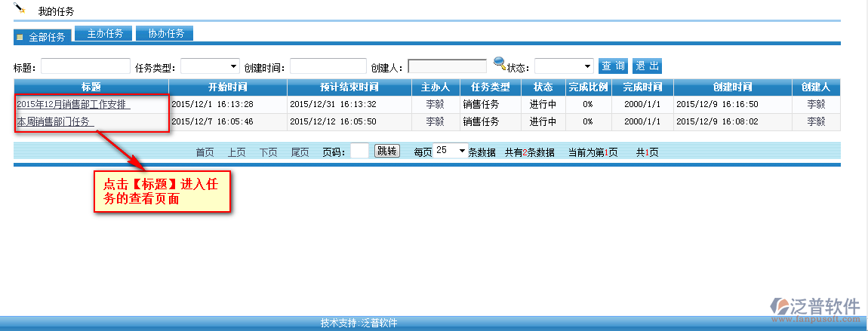
Task: Open the 2015年12月销售部工作安排 task link
Action: [72, 104]
